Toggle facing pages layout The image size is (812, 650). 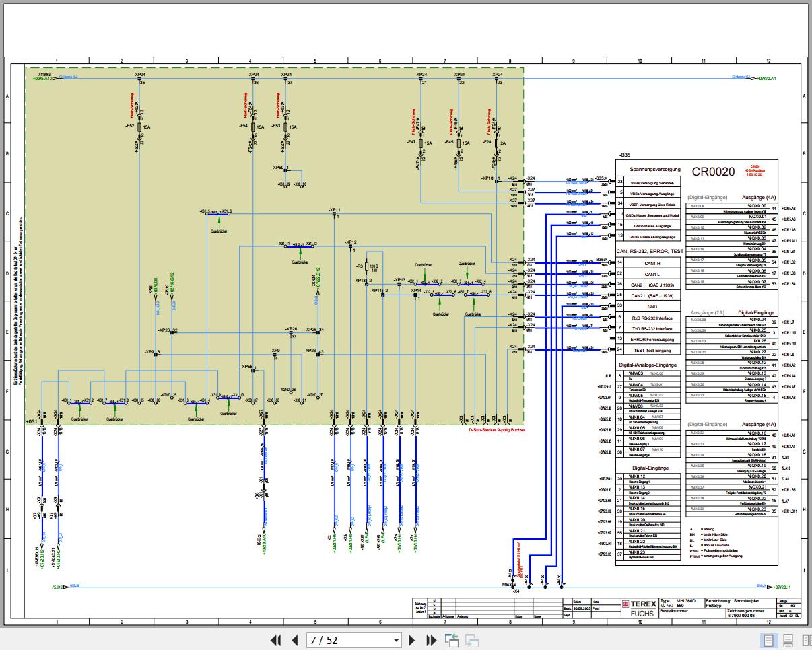point(804,641)
